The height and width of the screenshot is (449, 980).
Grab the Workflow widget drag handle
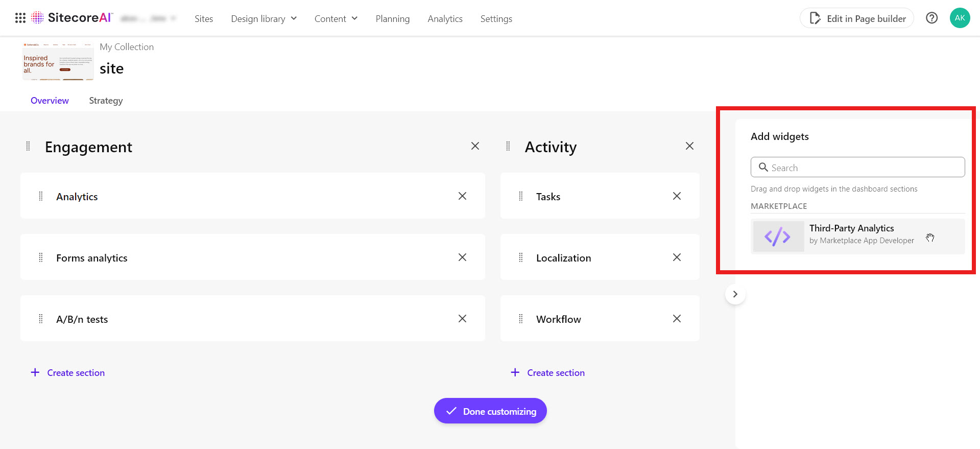click(521, 319)
